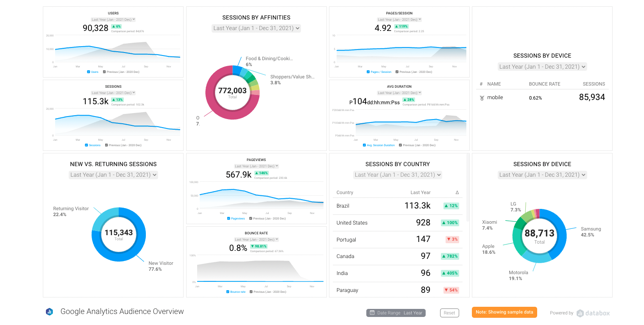Open date dropdown in New vs. Returning Sessions
Image resolution: width=644 pixels, height=325 pixels.
113,175
